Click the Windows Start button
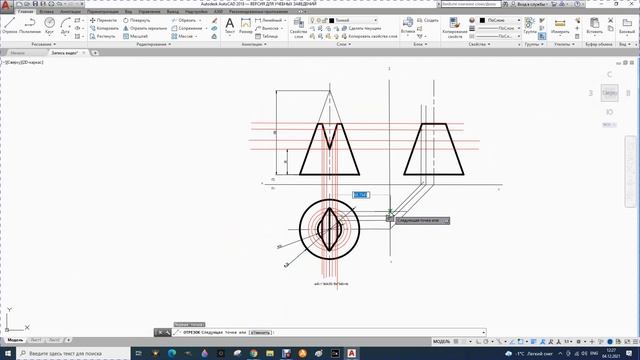The image size is (640, 360). (x=8, y=353)
